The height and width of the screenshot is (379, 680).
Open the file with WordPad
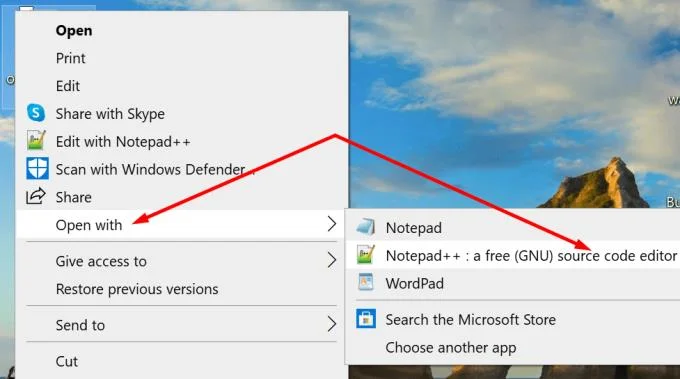click(415, 284)
